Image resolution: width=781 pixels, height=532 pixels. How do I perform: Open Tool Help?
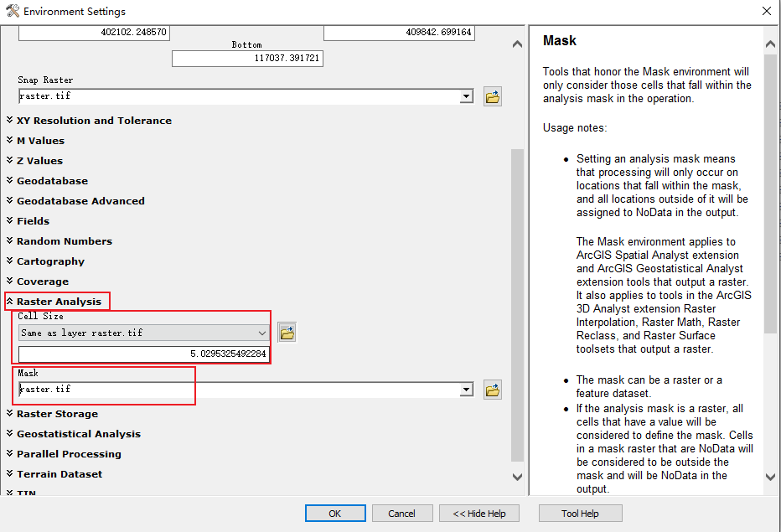click(x=580, y=514)
